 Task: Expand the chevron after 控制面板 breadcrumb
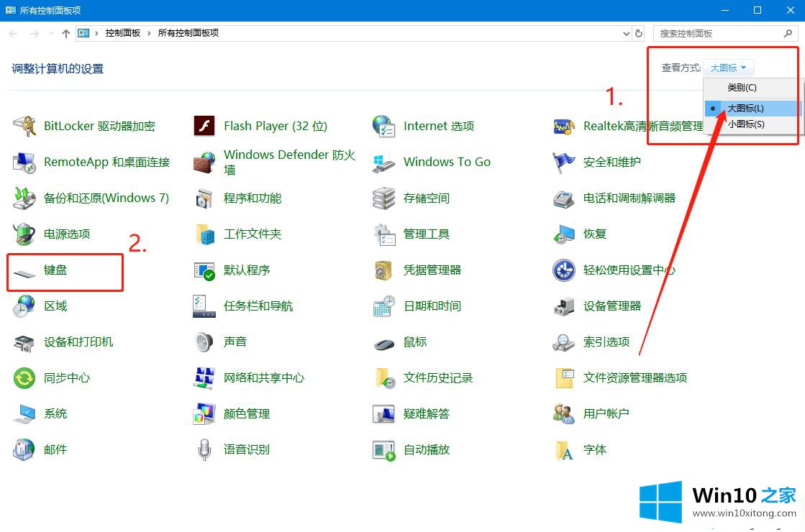[149, 33]
